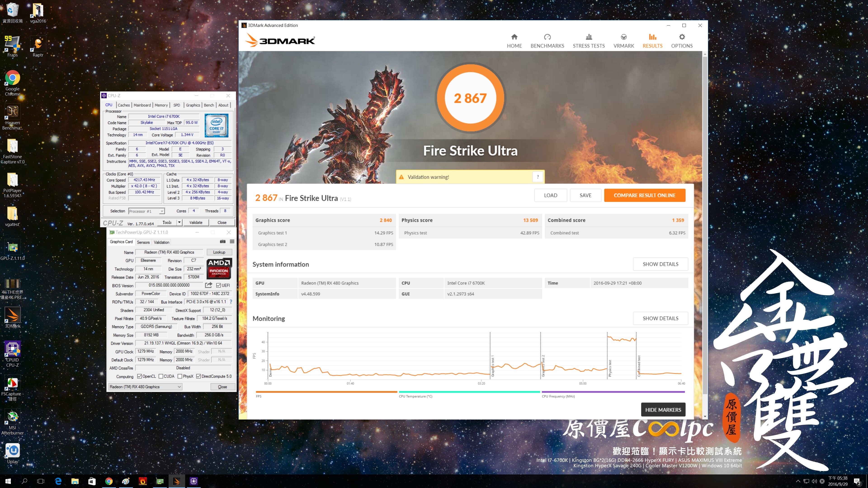Open Google Chrome desktop shortcut
This screenshot has width=868, height=488.
tap(12, 83)
